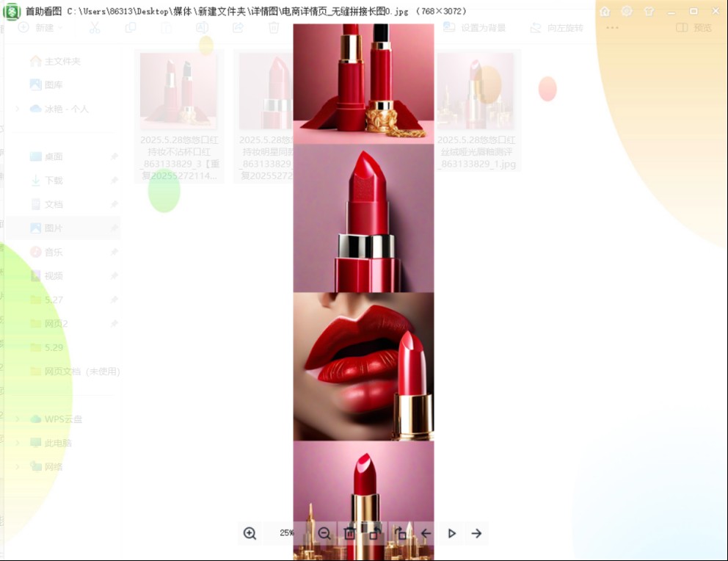Click the rename icon in Explorer toolbar
Screen dimensions: 728x561
(202, 28)
